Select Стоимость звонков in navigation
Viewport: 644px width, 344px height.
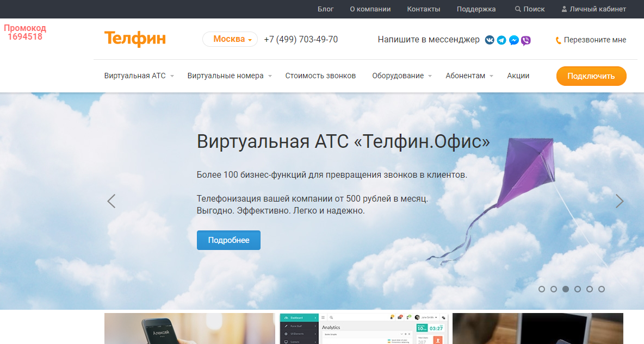319,76
